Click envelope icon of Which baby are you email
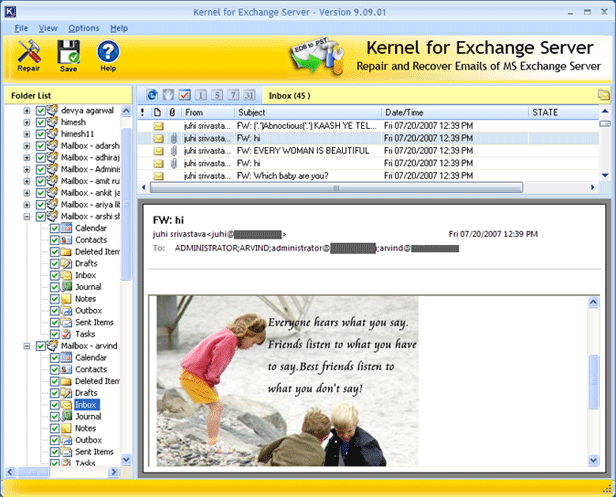 (x=158, y=176)
